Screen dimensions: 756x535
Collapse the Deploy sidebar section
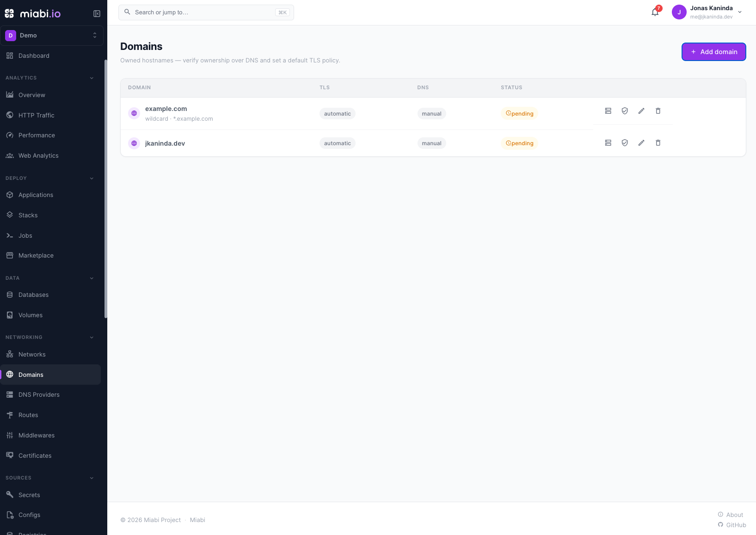click(x=92, y=178)
